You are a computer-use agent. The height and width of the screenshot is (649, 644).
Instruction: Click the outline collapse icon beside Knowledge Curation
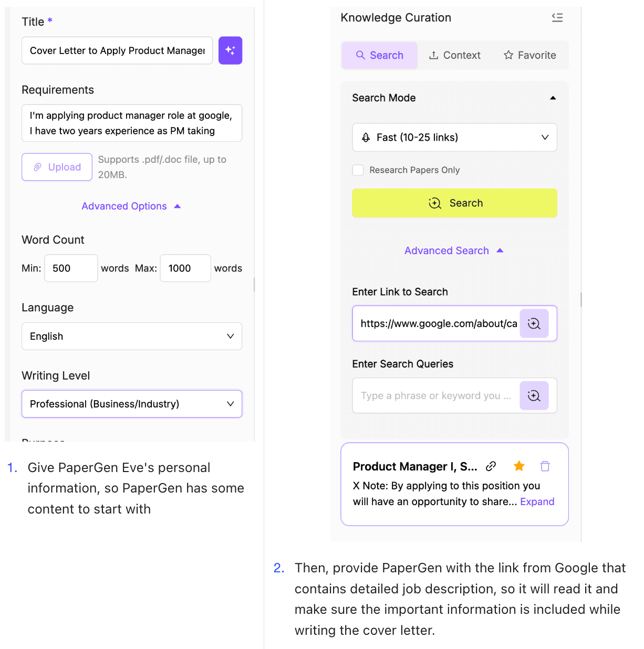(557, 17)
